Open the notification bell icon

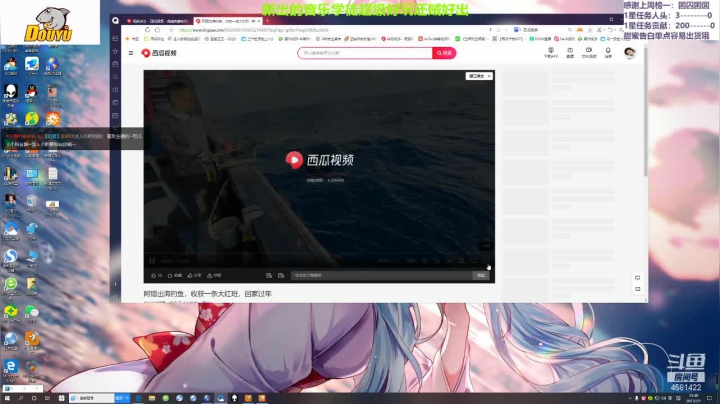pyautogui.click(x=608, y=52)
